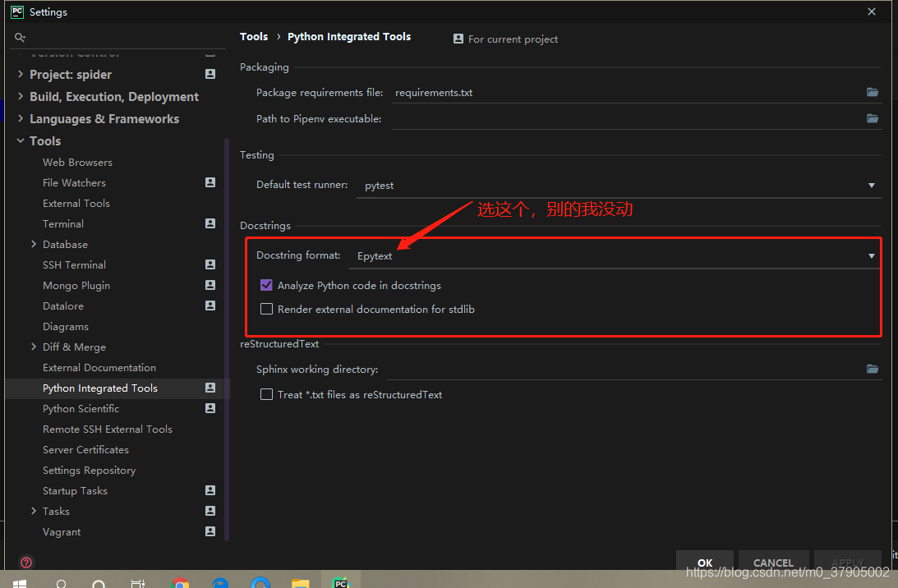Enable Treat *.txt files as reStructuredText
The width and height of the screenshot is (898, 588).
point(266,394)
